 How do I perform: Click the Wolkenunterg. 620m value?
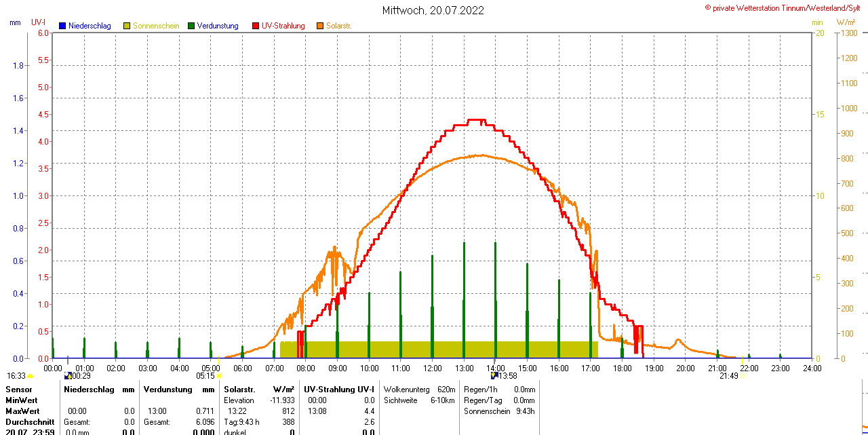click(x=446, y=390)
